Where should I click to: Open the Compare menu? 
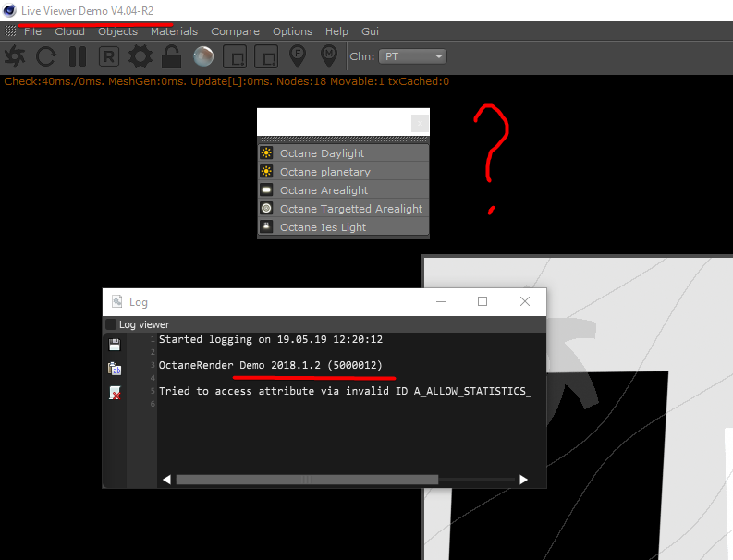pos(235,31)
